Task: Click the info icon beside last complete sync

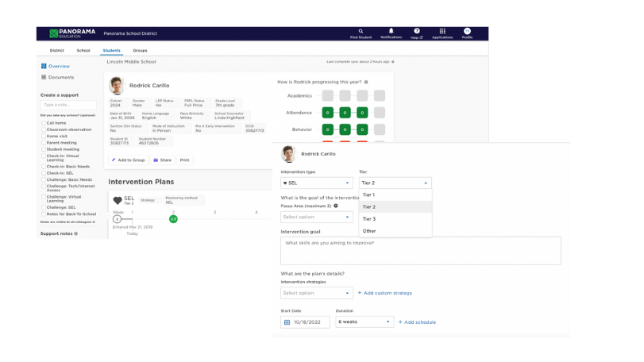Action: tap(393, 62)
